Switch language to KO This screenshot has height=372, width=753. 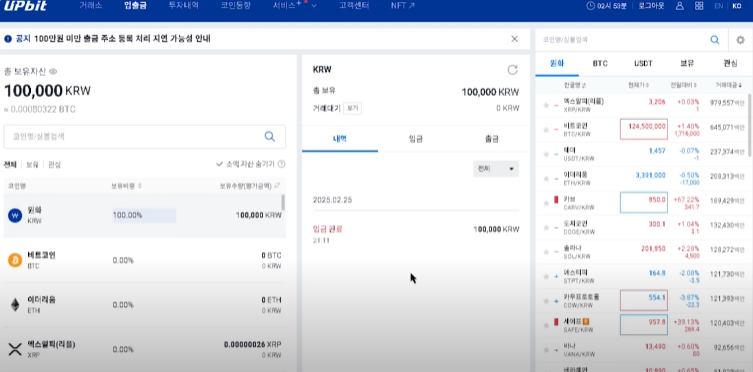737,6
